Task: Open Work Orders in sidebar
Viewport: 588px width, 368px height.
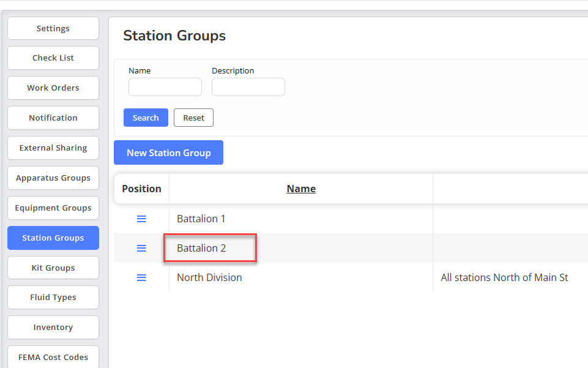Action: (x=53, y=88)
